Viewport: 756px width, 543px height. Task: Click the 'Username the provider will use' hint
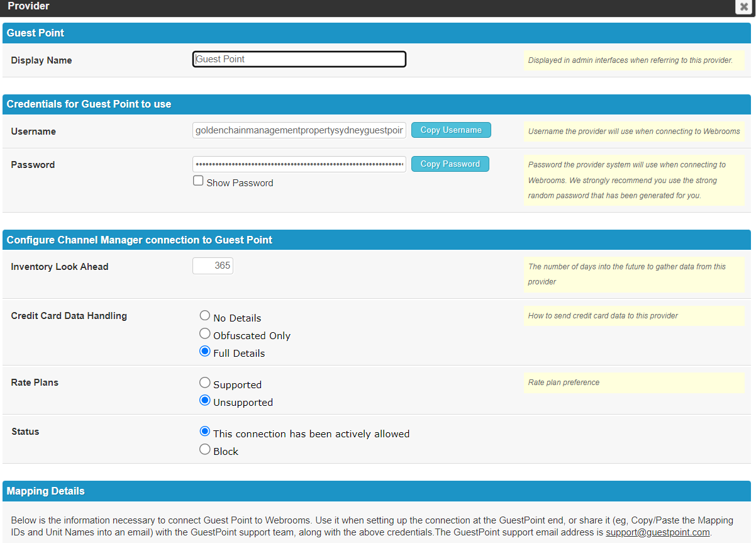point(634,132)
